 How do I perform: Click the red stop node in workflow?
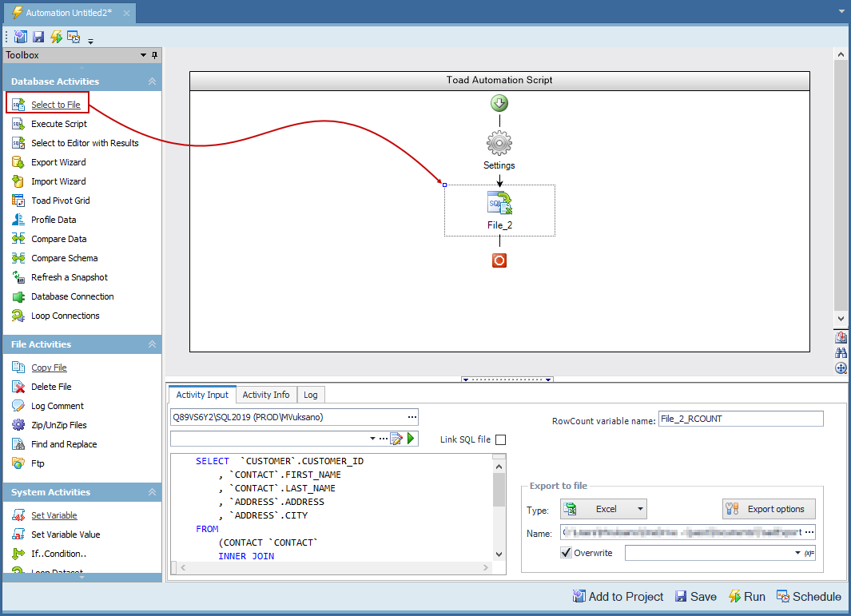tap(499, 260)
